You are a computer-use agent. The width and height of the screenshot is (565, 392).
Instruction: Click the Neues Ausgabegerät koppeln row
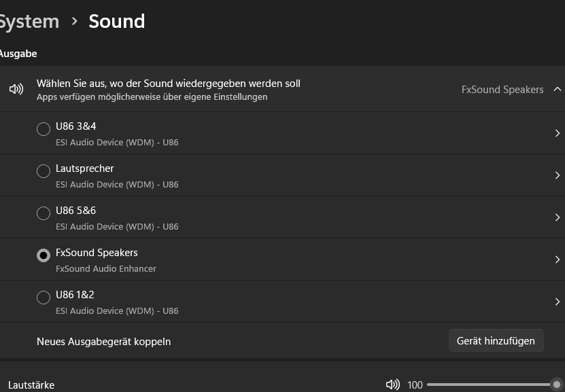(103, 342)
